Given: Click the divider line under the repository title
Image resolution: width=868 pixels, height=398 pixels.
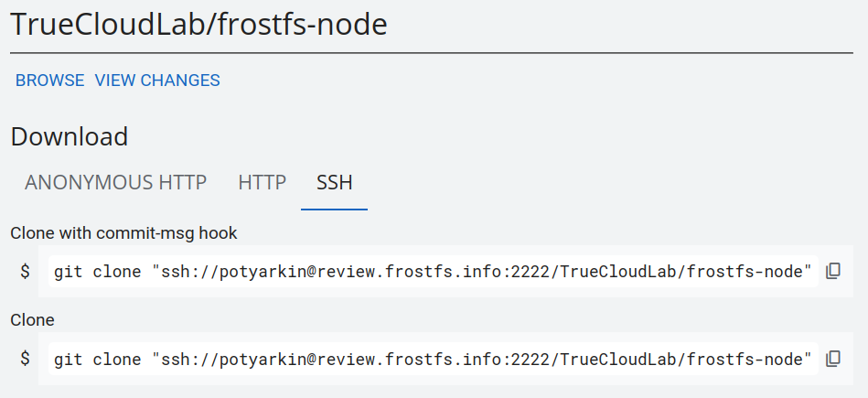Looking at the screenshot, I should 432,53.
